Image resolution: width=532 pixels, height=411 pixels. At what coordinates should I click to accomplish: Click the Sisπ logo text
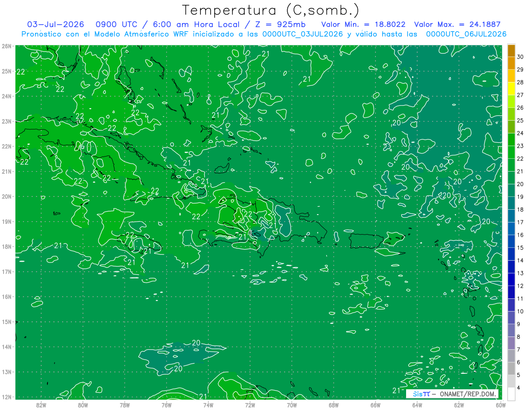[x=421, y=394]
